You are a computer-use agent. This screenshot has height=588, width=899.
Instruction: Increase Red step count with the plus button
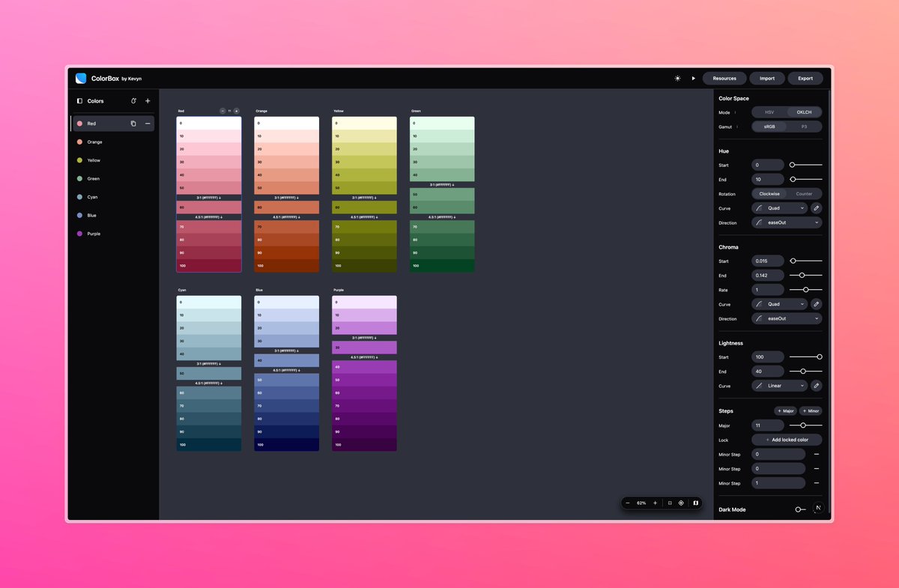237,111
